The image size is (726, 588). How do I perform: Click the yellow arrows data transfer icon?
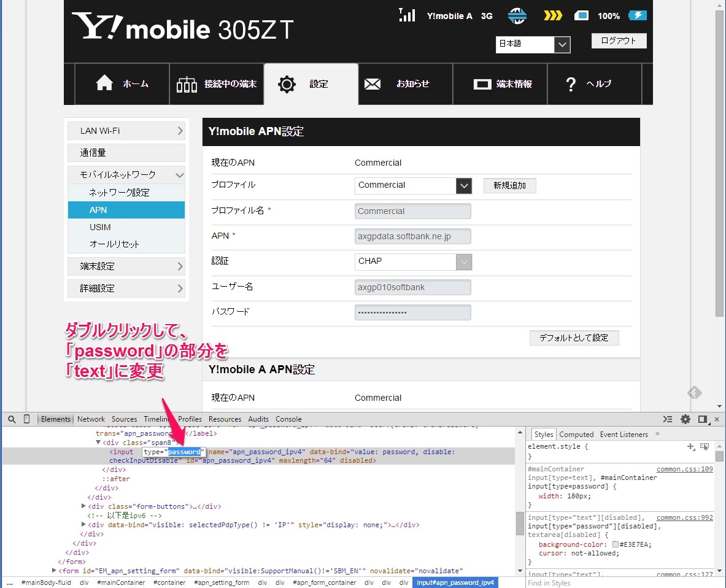(552, 16)
